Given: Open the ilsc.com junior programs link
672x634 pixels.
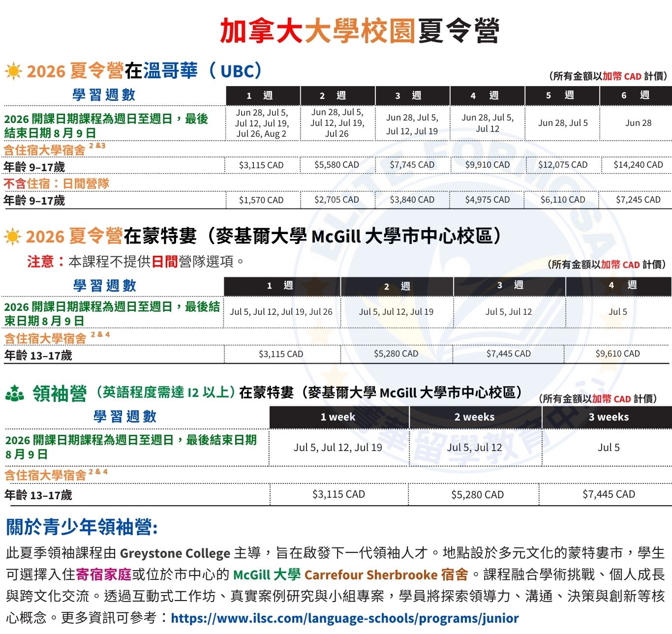Looking at the screenshot, I should (344, 618).
